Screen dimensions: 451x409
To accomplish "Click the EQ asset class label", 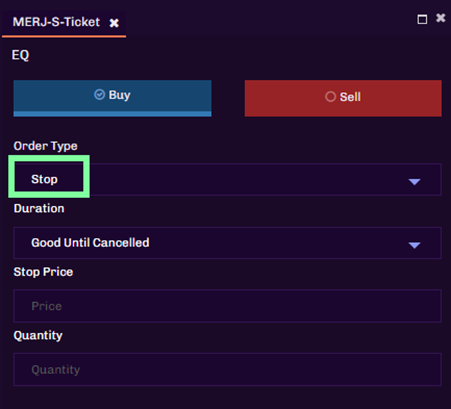I will point(20,55).
